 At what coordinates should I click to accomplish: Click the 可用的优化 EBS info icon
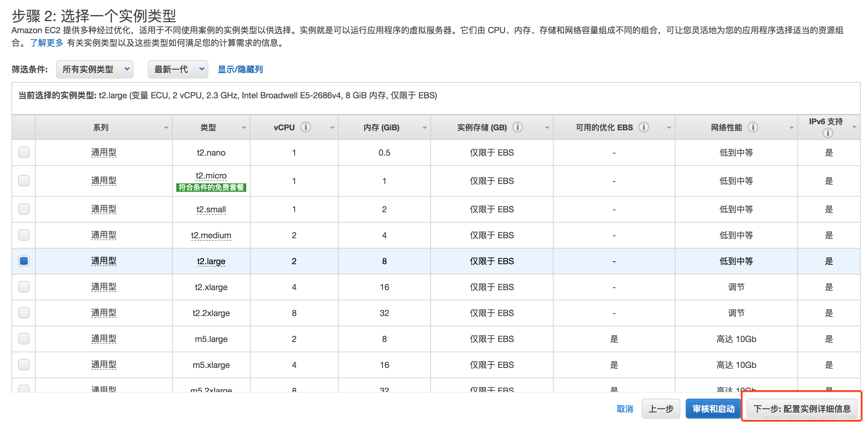tap(643, 127)
